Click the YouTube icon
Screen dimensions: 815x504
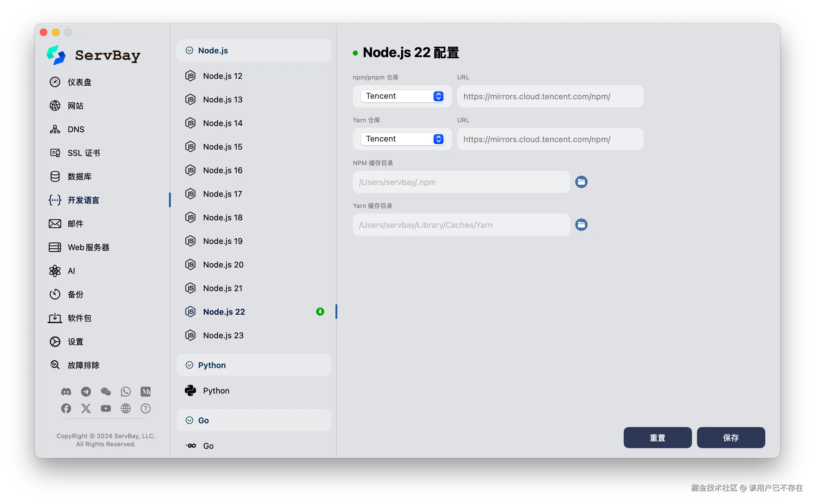106,408
